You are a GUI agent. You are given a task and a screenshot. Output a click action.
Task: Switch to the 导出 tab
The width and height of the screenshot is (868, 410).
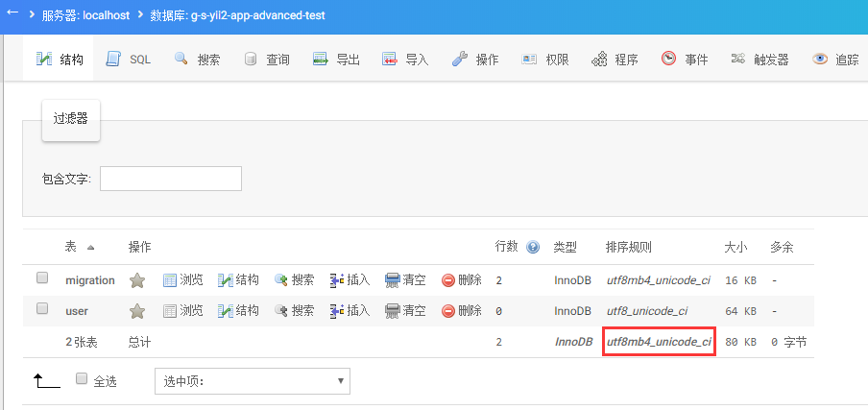pos(336,60)
